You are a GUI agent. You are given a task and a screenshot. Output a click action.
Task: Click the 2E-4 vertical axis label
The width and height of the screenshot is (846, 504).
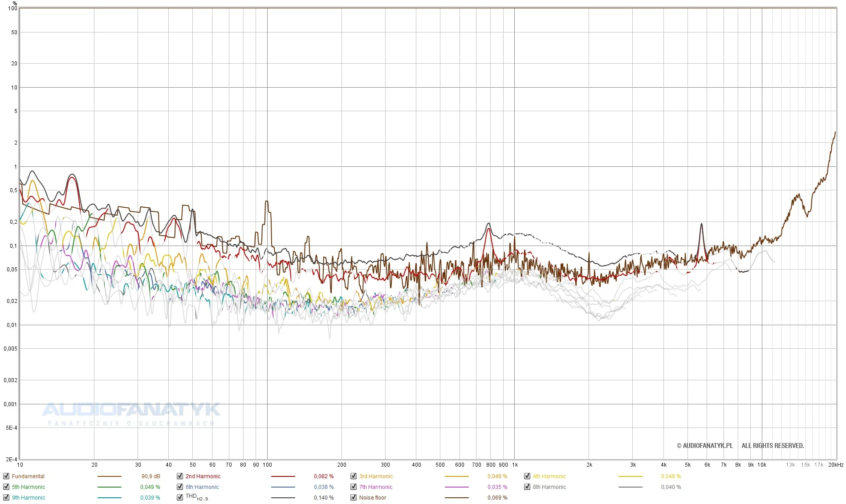click(11, 459)
